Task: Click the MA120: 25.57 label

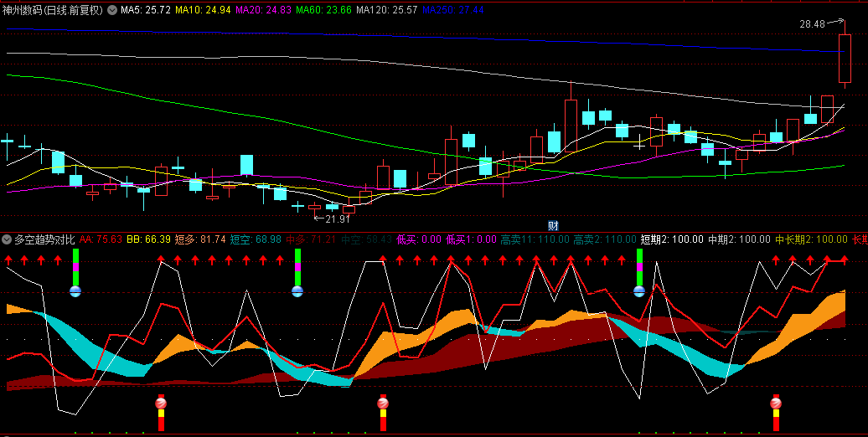Action: (x=386, y=10)
